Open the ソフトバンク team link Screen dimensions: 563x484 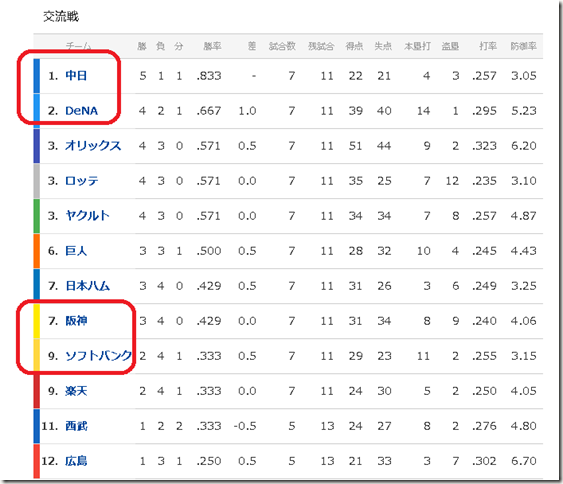pos(98,355)
